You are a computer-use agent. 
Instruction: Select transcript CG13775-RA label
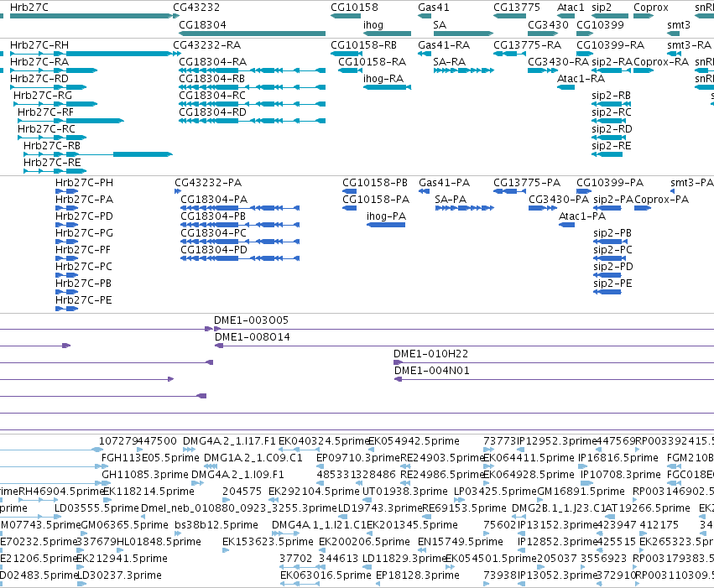pyautogui.click(x=527, y=44)
